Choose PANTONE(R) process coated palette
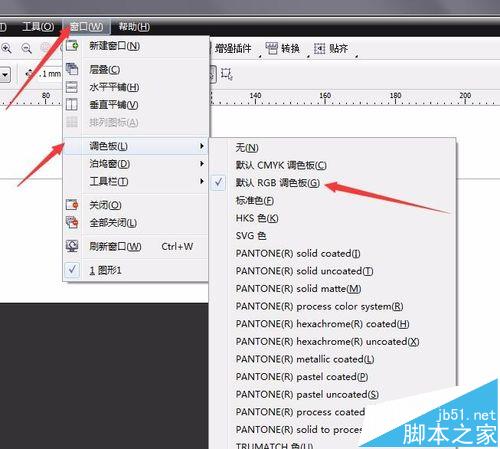This screenshot has width=500, height=449. click(300, 413)
